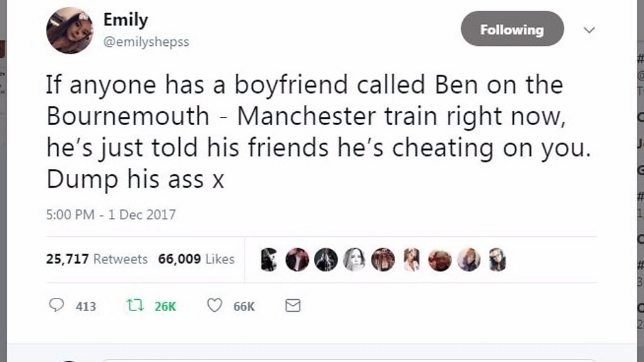Open the fifth liker avatar in the row
The height and width of the screenshot is (362, 644).
[x=383, y=259]
